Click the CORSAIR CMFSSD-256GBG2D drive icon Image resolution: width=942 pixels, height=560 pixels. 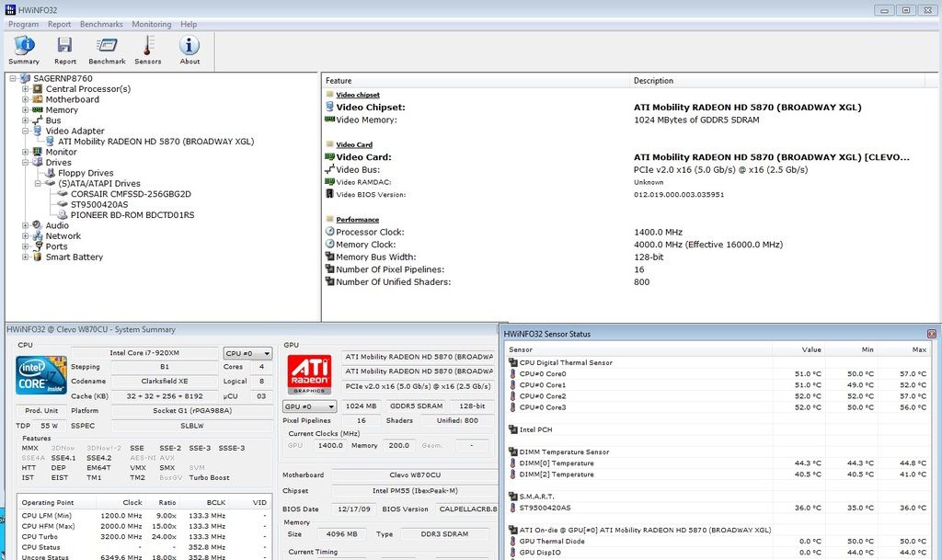pyautogui.click(x=63, y=194)
